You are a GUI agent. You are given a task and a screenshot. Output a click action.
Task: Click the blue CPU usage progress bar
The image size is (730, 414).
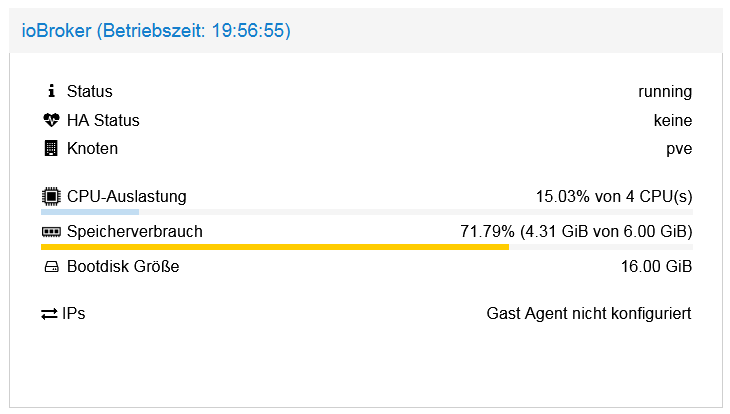(x=90, y=212)
